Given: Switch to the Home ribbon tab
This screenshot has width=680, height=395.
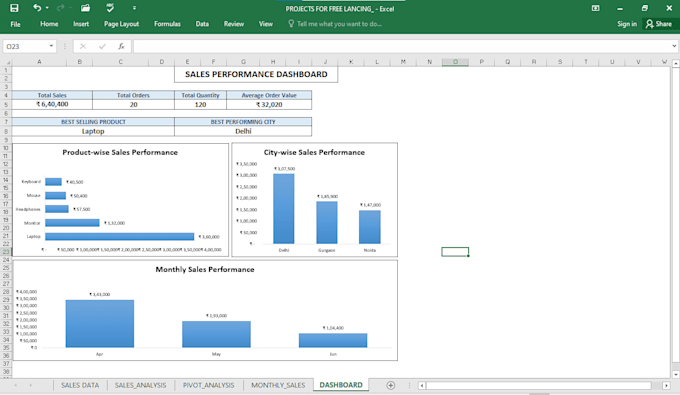Looking at the screenshot, I should click(49, 24).
